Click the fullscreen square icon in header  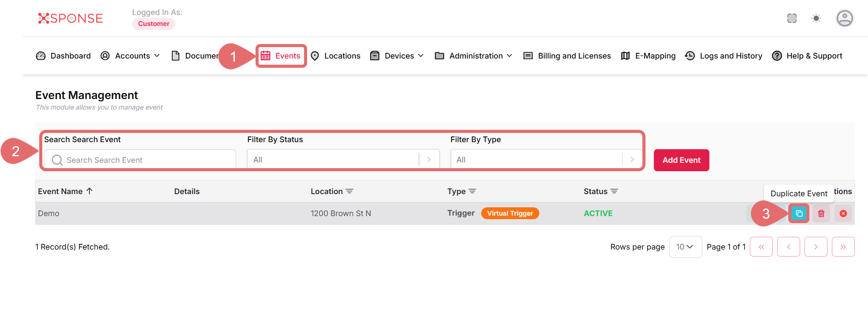tap(792, 18)
